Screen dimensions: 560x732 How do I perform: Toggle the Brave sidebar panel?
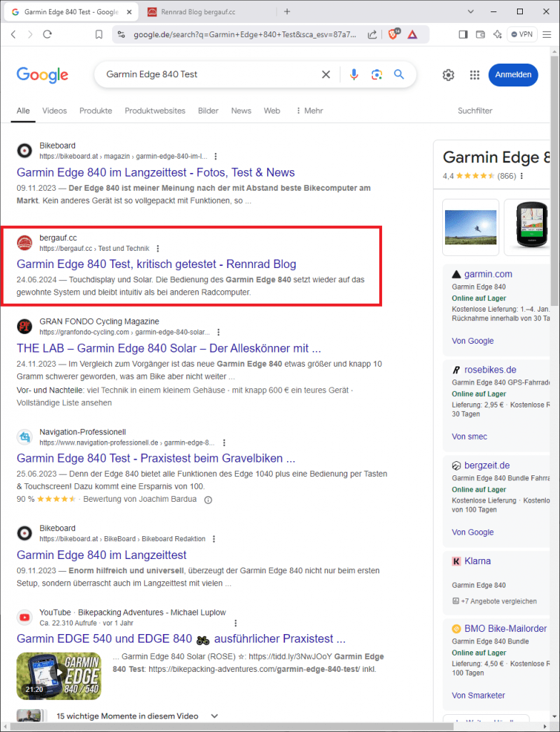(463, 34)
